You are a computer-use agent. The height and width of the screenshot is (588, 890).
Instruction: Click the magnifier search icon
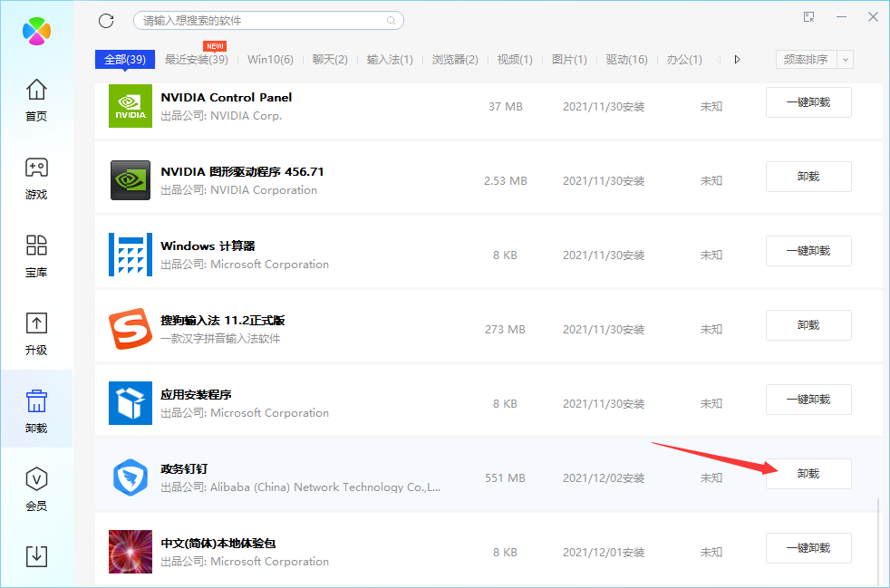(392, 21)
